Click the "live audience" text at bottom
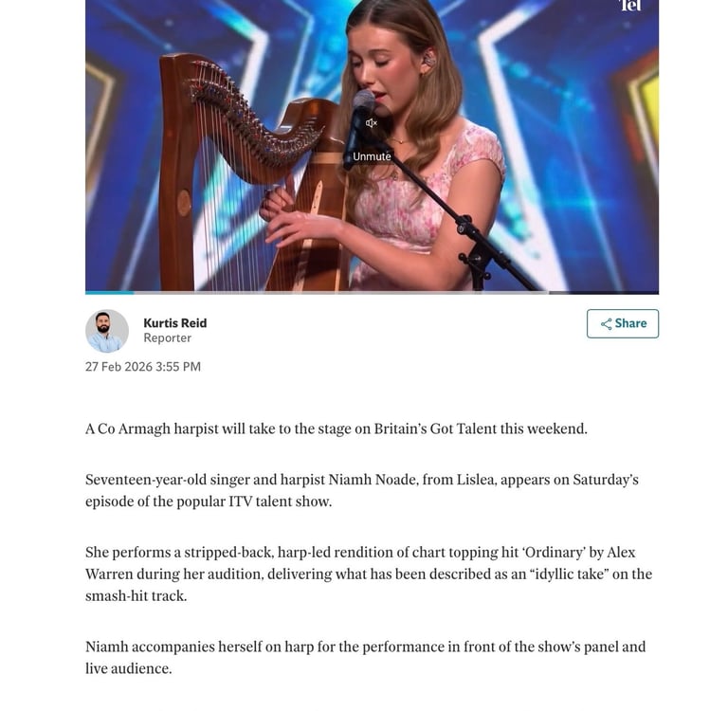Viewport: 728px width, 711px height. pyautogui.click(x=128, y=669)
